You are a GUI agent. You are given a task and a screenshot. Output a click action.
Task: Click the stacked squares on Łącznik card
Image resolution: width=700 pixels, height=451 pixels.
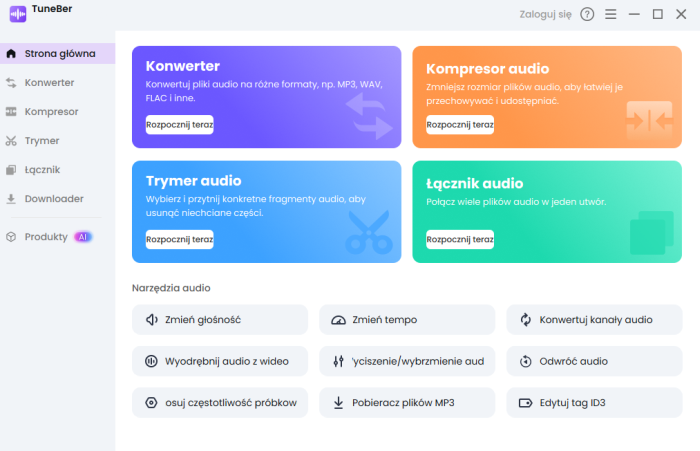[652, 233]
